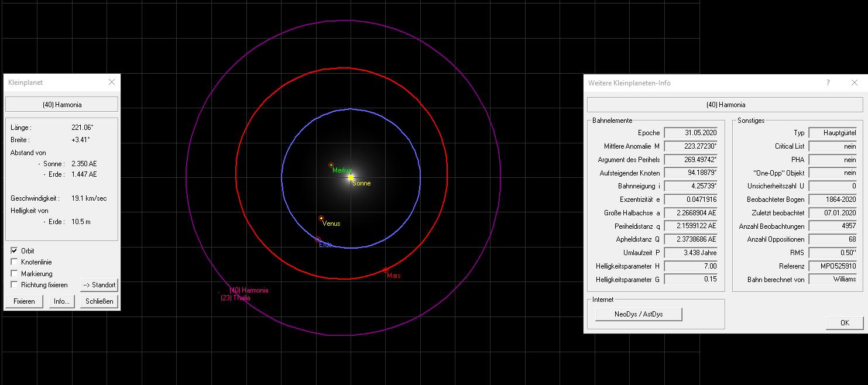Click the --> Standort button
This screenshot has width=868, height=385.
[x=99, y=285]
